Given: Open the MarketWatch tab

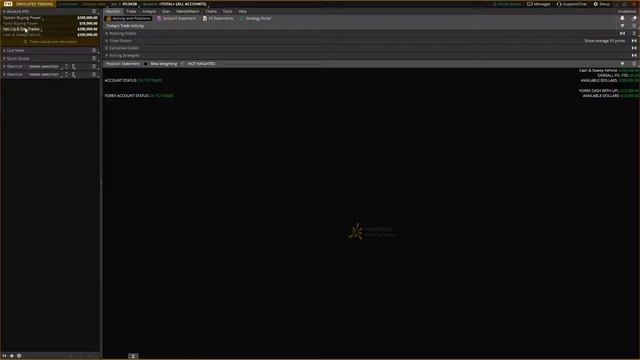Looking at the screenshot, I should pos(188,11).
